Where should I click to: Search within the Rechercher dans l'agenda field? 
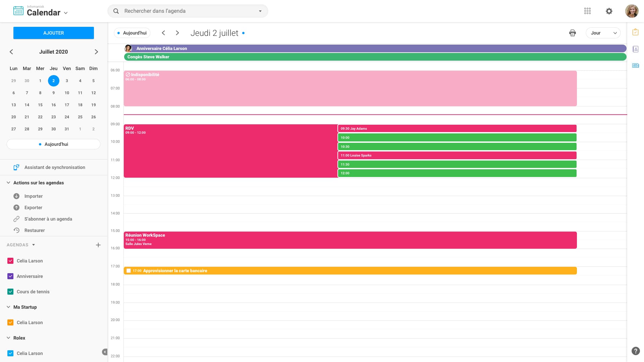click(x=188, y=11)
